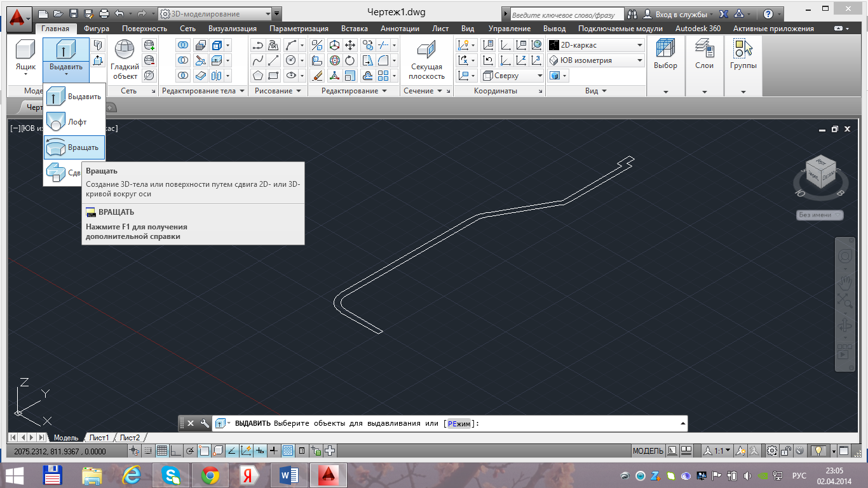Click the binoculars search icon in title bar
The width and height of the screenshot is (868, 488).
[x=633, y=13]
